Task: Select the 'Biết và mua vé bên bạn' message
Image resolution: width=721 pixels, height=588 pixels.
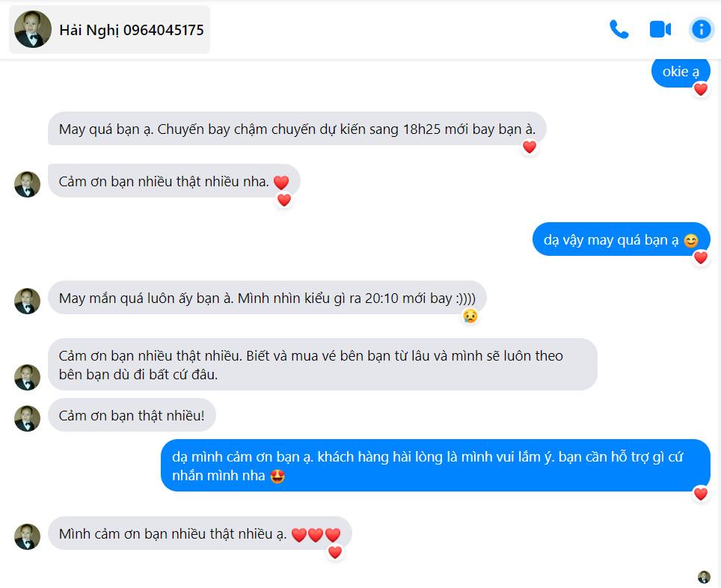Action: point(322,365)
